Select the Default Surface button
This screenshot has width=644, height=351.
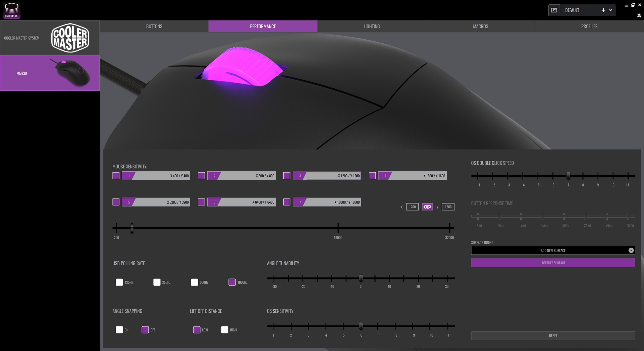tap(553, 263)
